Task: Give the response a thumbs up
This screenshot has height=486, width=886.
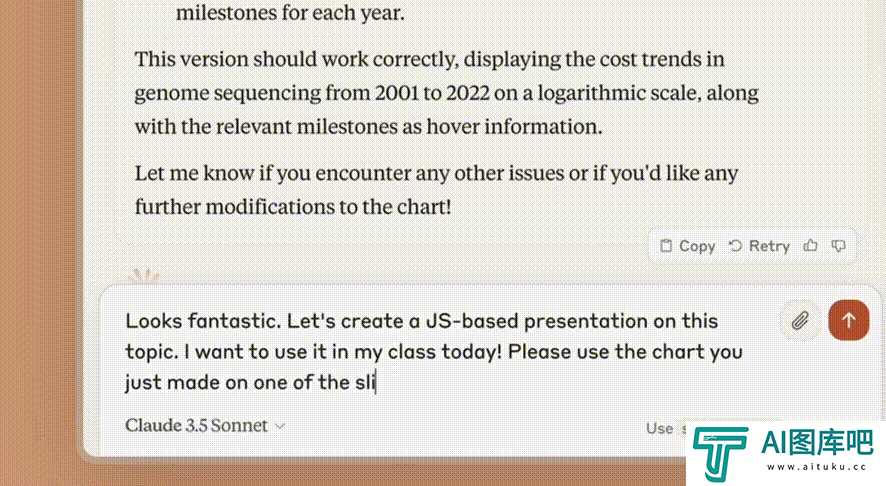Action: click(x=811, y=246)
